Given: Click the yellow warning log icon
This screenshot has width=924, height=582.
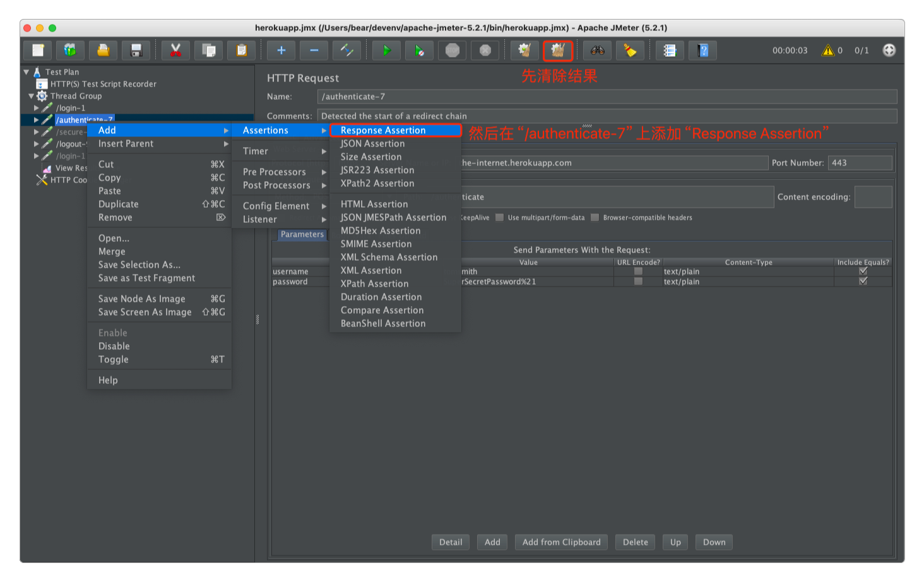Looking at the screenshot, I should pos(827,50).
